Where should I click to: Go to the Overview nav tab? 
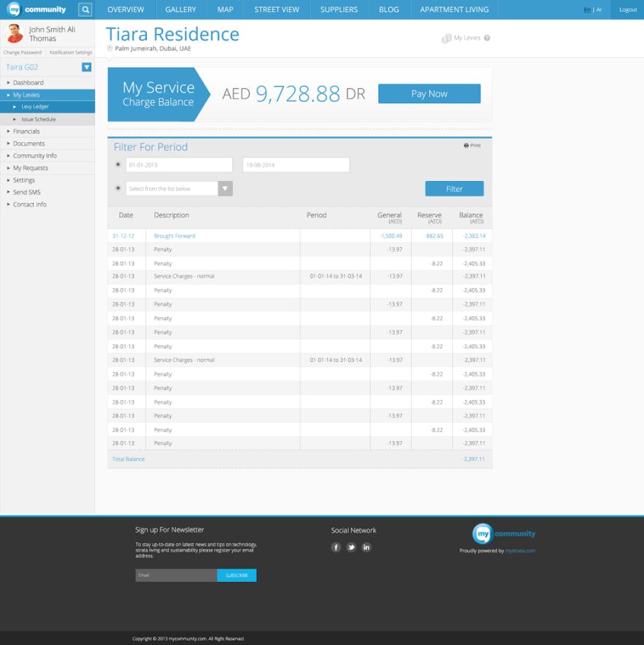[125, 9]
